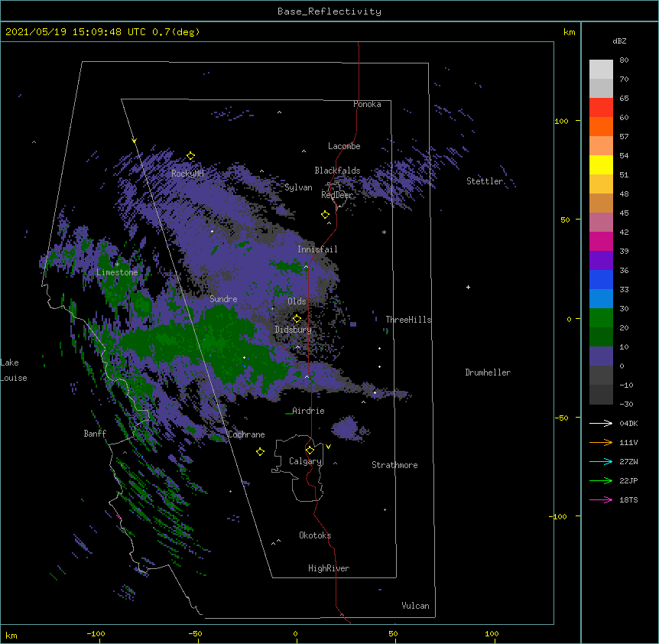
Task: Click the Base_Reflectivity title
Action: click(329, 11)
